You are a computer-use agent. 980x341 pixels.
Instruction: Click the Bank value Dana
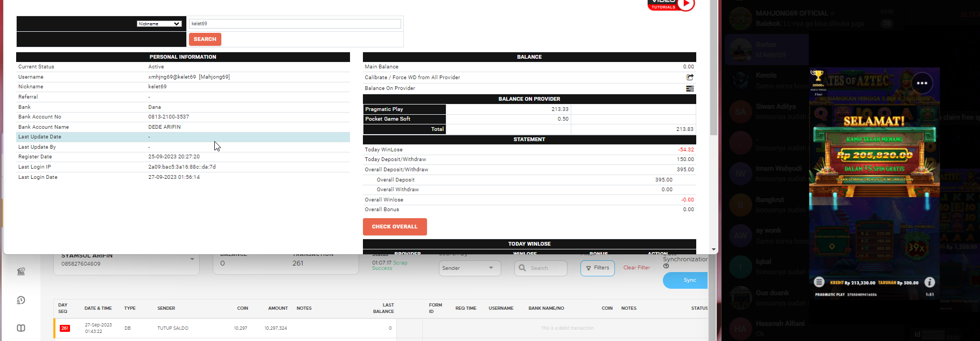[x=155, y=107]
